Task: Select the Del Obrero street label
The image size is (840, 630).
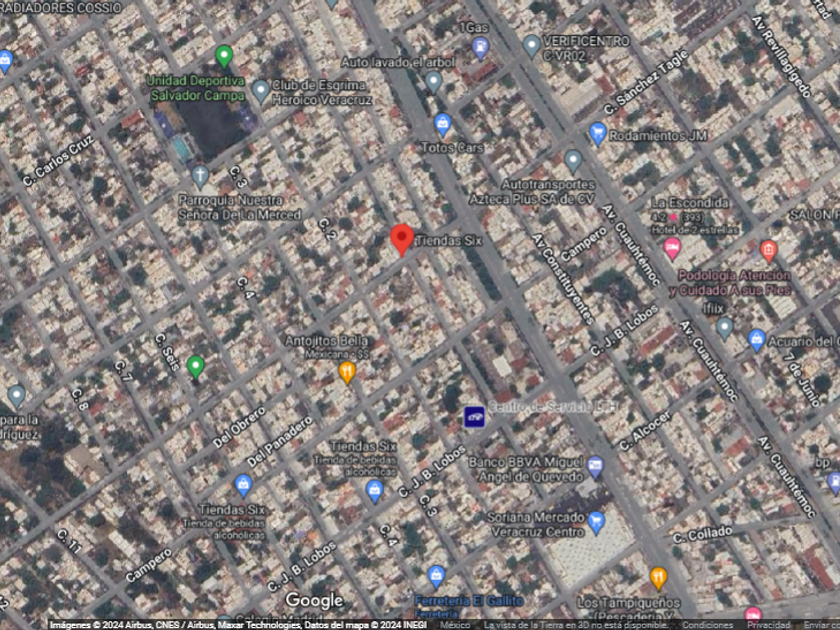Action: pos(239,428)
